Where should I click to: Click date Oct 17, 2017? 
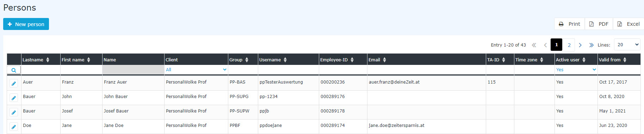coord(613,82)
